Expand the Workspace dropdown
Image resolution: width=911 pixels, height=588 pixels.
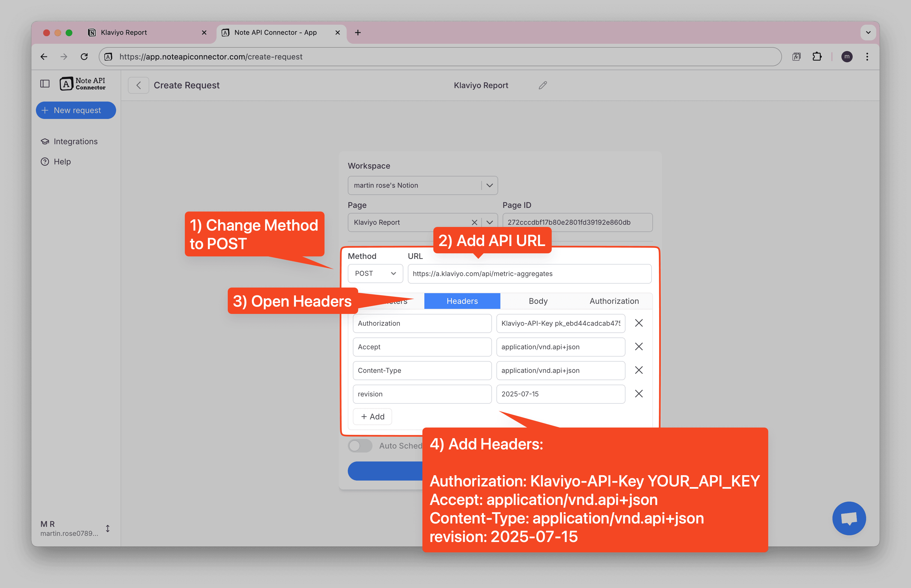pyautogui.click(x=489, y=185)
